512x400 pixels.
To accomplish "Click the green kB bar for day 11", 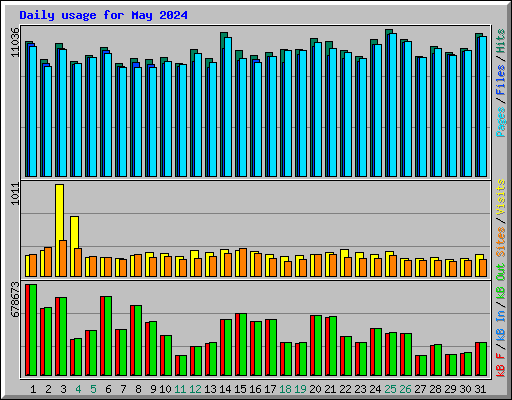I will [x=183, y=365].
